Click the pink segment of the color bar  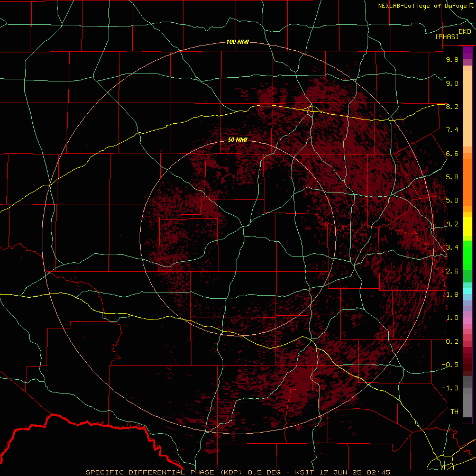coord(467,321)
